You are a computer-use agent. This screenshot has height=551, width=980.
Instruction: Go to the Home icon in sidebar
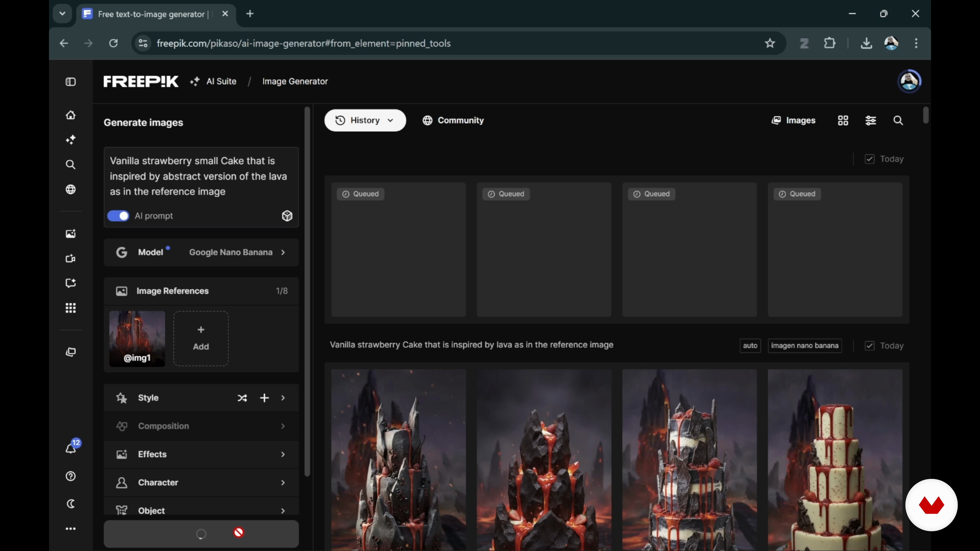click(71, 115)
